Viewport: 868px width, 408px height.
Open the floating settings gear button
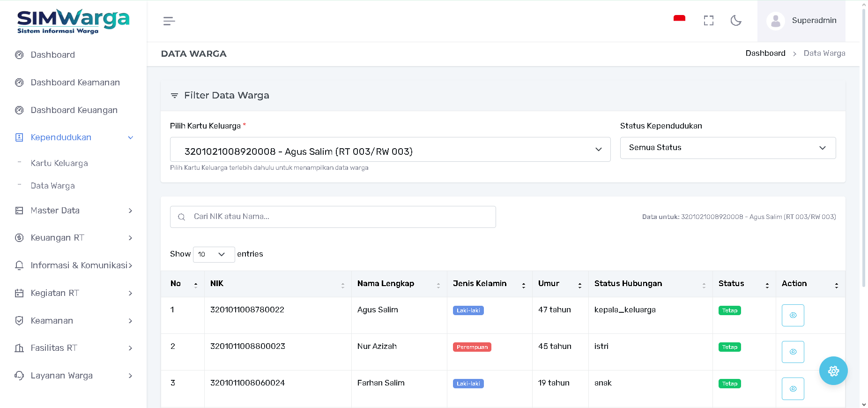tap(833, 371)
